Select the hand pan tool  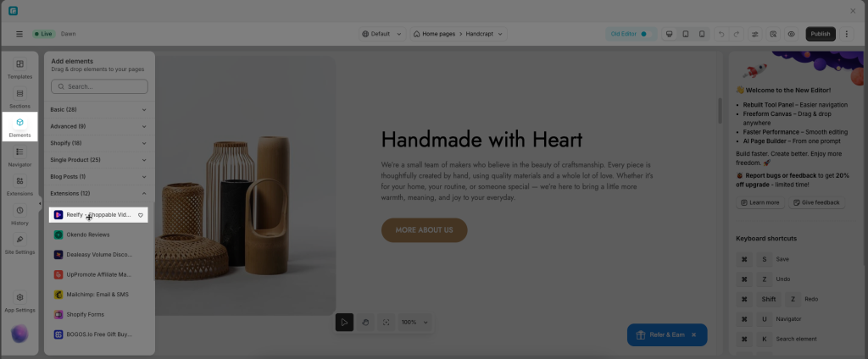[365, 322]
